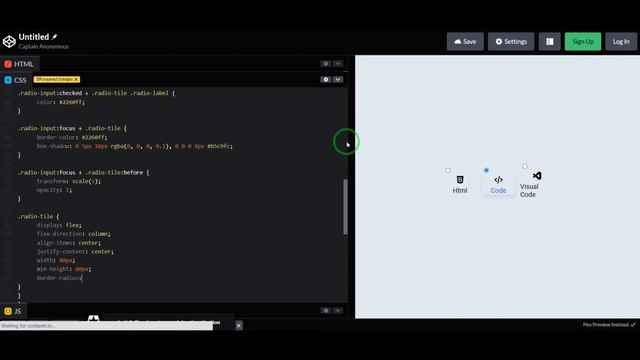640x360 pixels.
Task: Select the Visual Code radio button
Action: point(524,166)
